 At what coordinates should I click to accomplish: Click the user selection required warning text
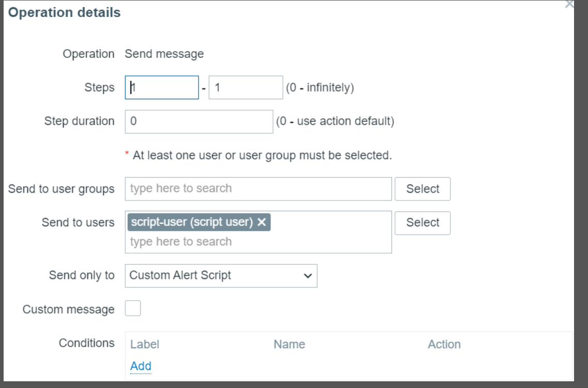[262, 155]
